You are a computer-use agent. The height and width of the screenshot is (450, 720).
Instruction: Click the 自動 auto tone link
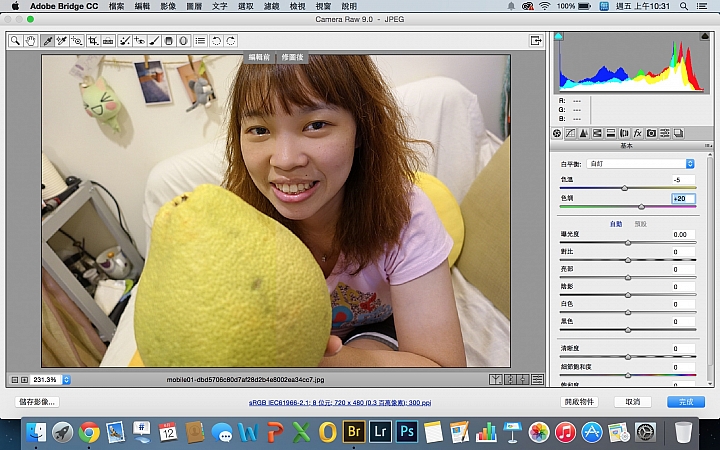(616, 224)
